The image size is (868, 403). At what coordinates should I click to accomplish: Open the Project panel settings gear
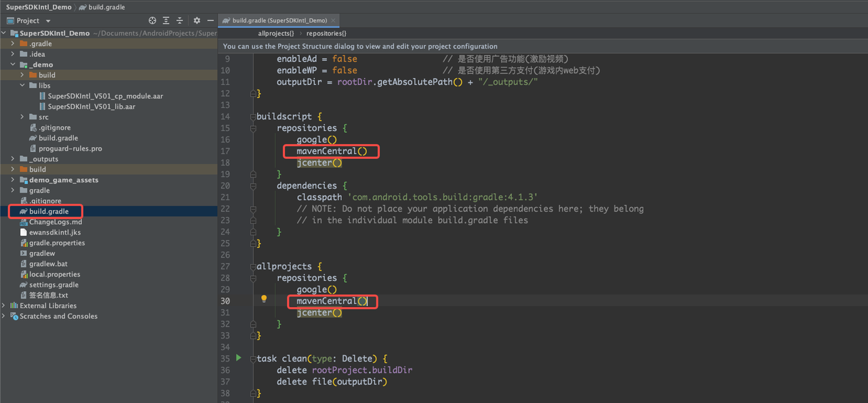coord(197,21)
